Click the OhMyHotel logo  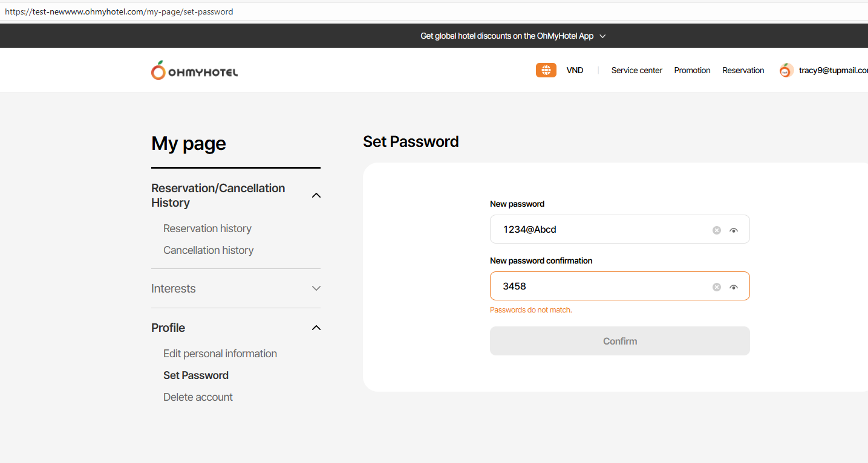[194, 71]
